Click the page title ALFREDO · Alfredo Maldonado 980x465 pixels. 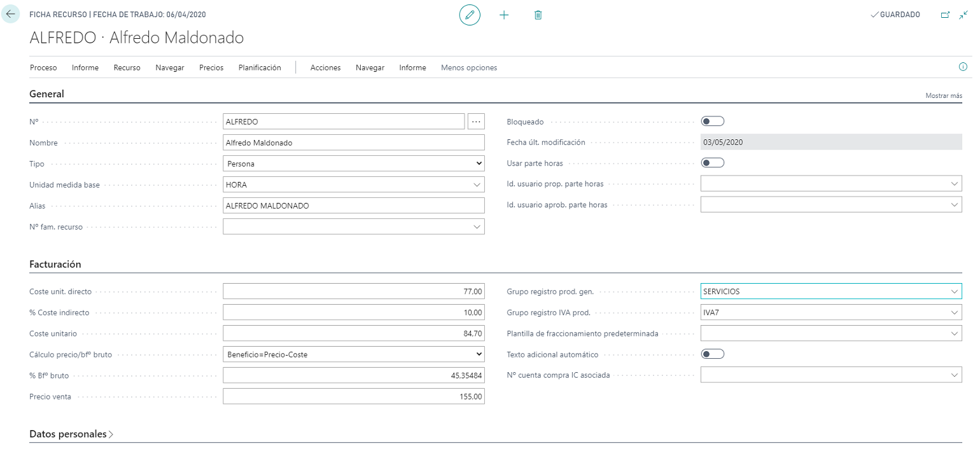tap(137, 38)
